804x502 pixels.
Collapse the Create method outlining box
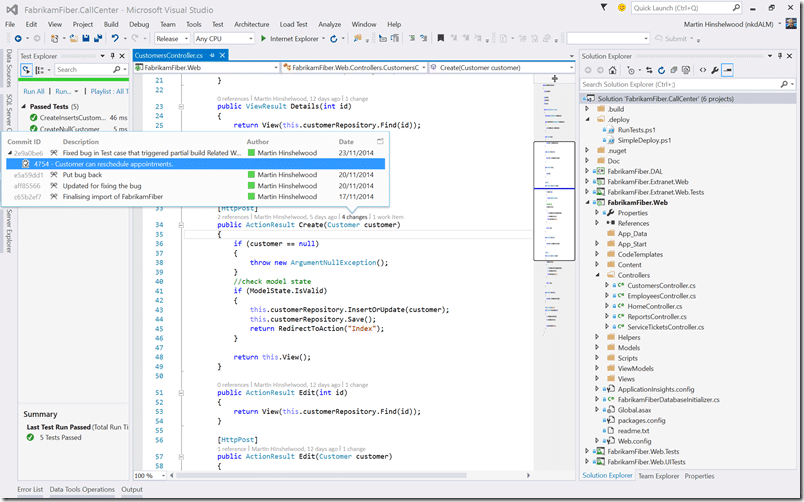pyautogui.click(x=181, y=225)
